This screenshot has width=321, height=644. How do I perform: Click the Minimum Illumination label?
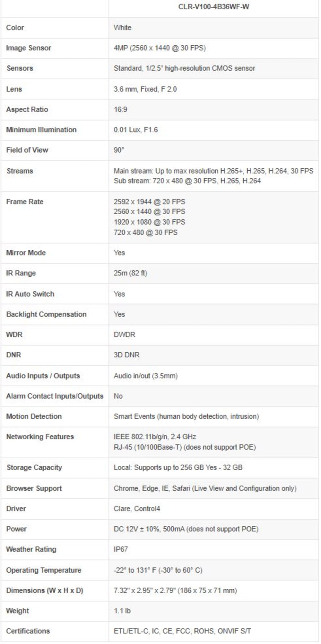pyautogui.click(x=41, y=130)
